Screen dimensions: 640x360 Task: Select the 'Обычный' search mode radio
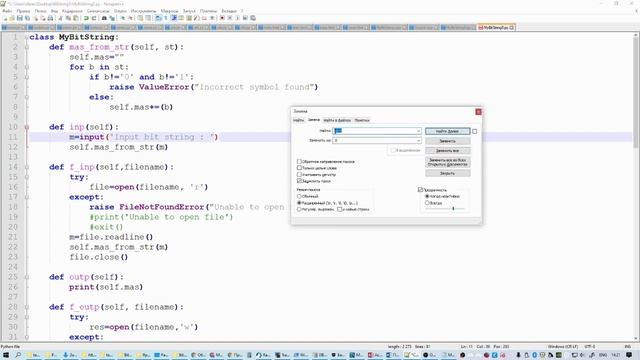[299, 196]
